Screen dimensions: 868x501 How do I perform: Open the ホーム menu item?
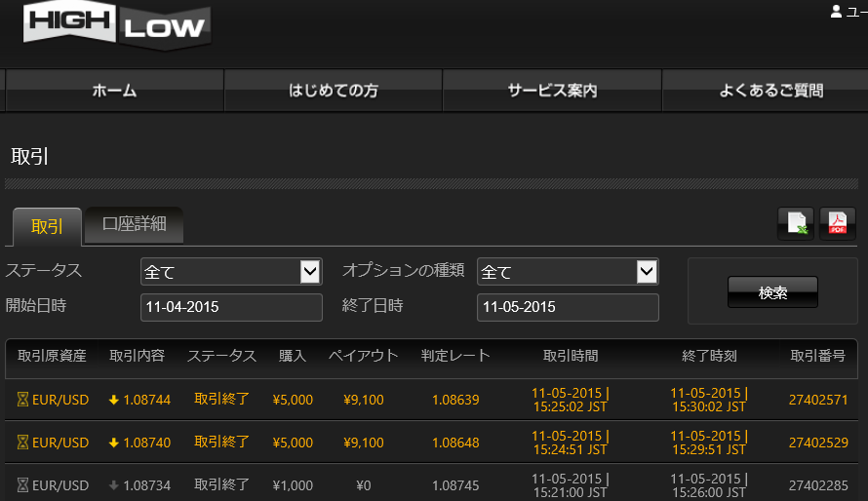pos(114,91)
